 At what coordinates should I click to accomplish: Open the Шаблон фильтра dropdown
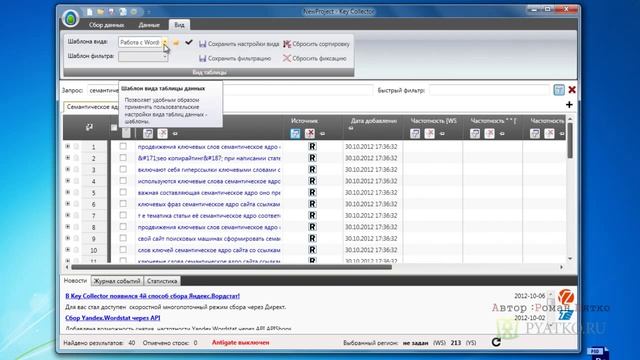(143, 56)
